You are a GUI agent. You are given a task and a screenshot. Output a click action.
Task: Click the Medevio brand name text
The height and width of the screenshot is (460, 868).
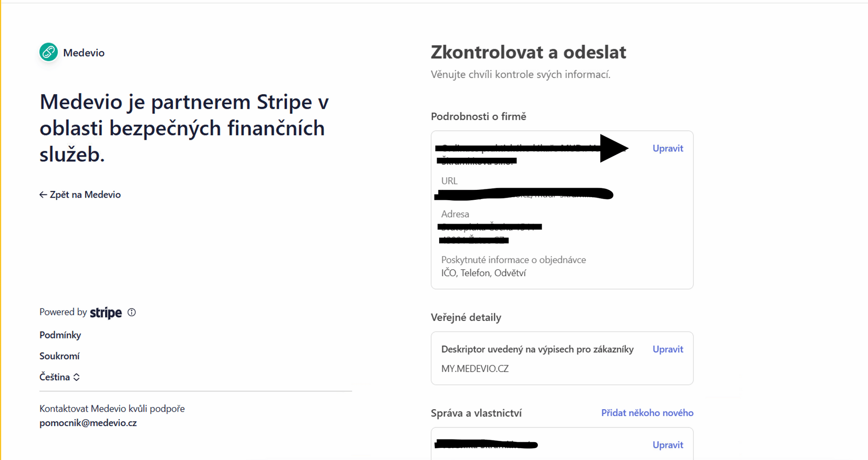[x=84, y=53]
